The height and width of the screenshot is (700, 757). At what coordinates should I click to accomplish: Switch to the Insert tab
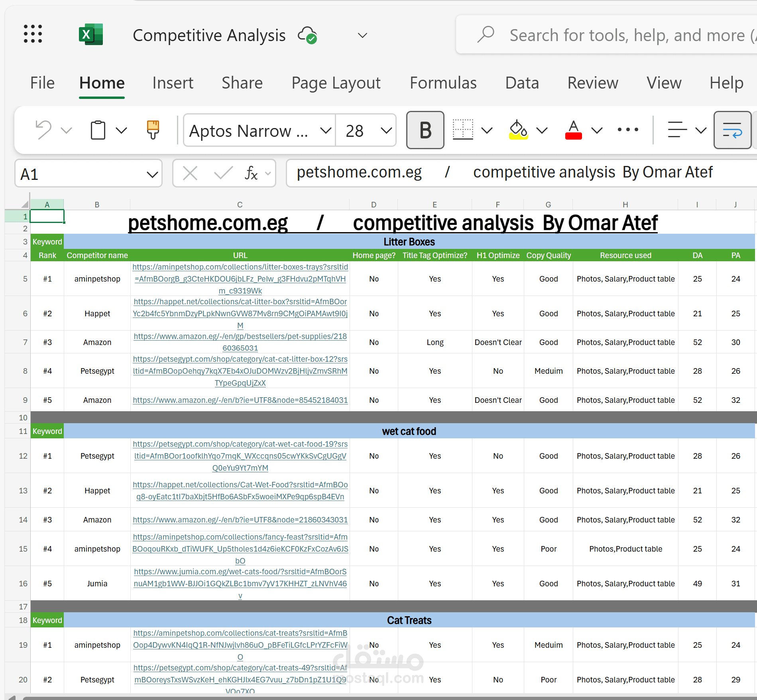pos(173,83)
